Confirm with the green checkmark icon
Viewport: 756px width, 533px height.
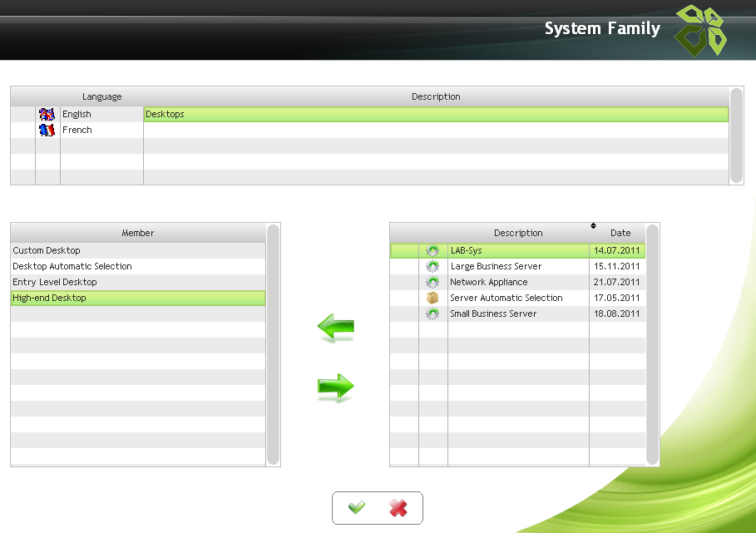coord(357,507)
